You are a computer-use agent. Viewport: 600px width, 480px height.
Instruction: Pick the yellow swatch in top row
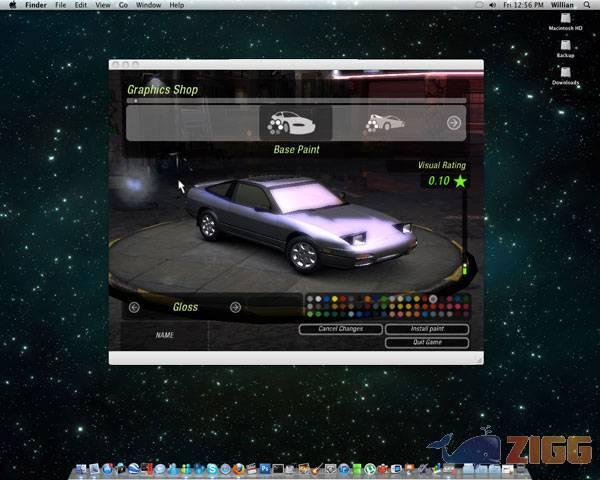334,299
